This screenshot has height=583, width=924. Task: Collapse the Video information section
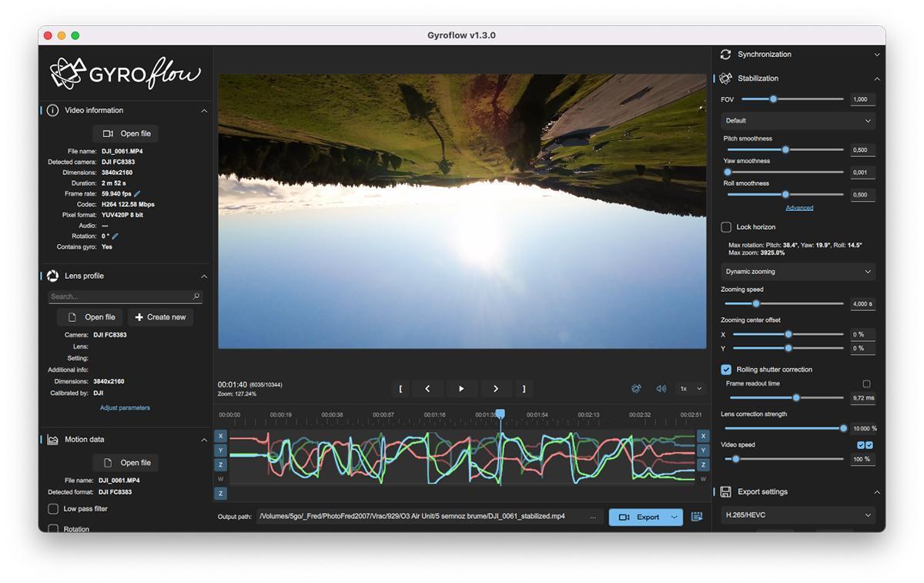point(204,111)
